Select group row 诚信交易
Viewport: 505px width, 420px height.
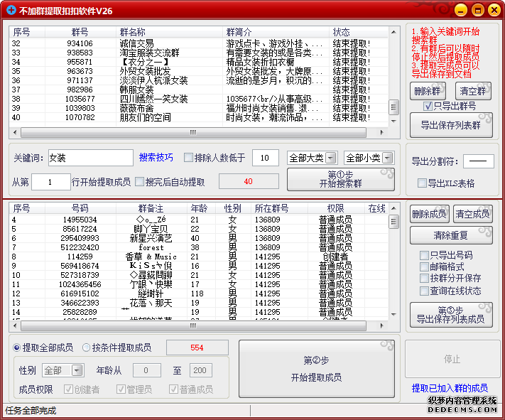[x=199, y=43]
